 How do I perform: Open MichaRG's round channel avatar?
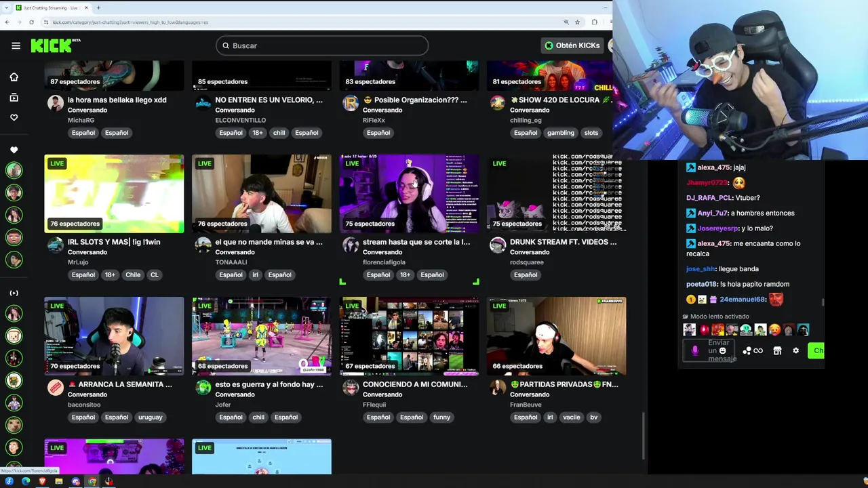coord(56,103)
